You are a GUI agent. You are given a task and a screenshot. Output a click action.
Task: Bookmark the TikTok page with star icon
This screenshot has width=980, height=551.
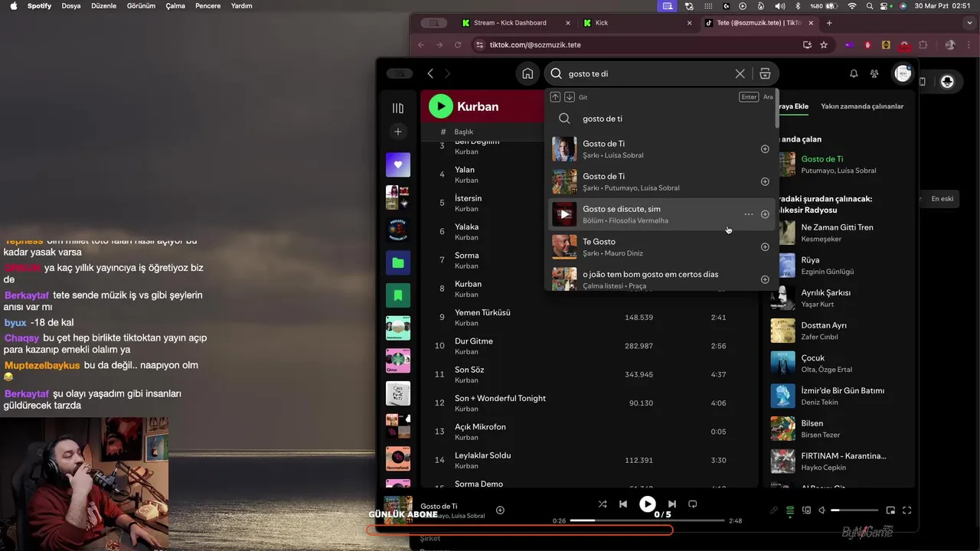(x=824, y=45)
